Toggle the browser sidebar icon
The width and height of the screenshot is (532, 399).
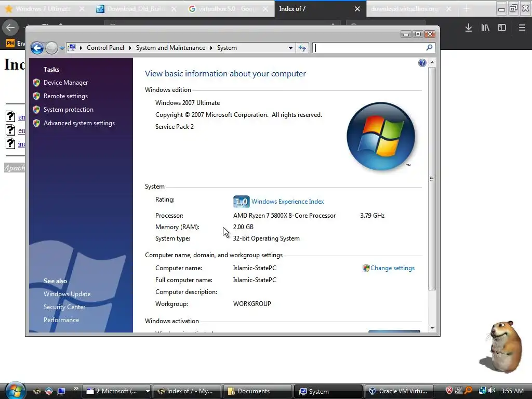[502, 28]
